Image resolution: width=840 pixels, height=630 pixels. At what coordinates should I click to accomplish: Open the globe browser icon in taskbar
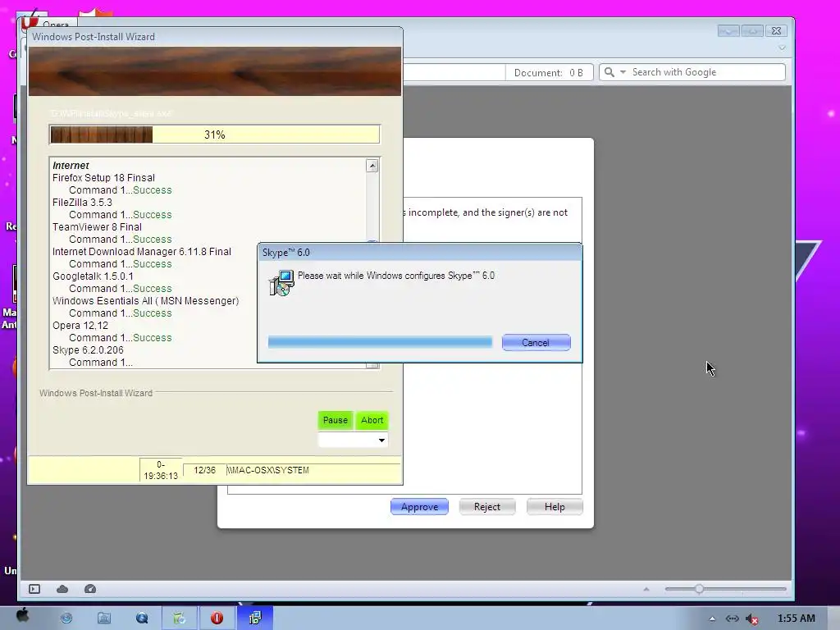click(66, 619)
